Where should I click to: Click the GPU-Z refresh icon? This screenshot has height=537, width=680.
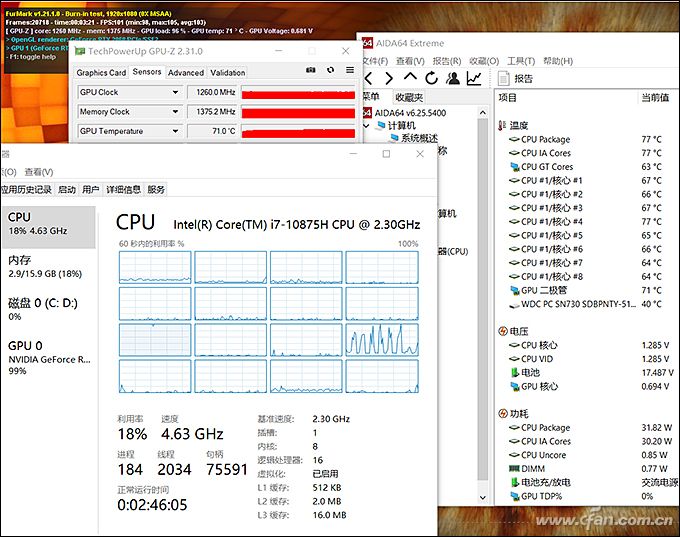pyautogui.click(x=330, y=70)
